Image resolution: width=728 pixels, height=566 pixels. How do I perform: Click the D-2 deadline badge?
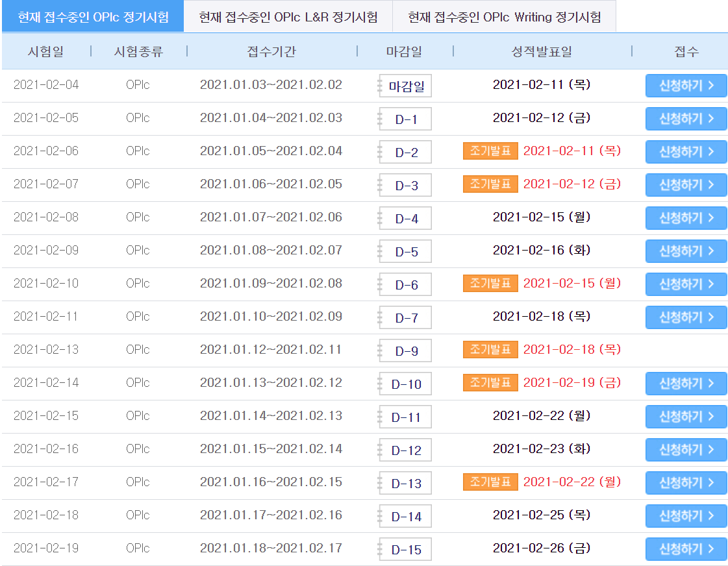(405, 152)
